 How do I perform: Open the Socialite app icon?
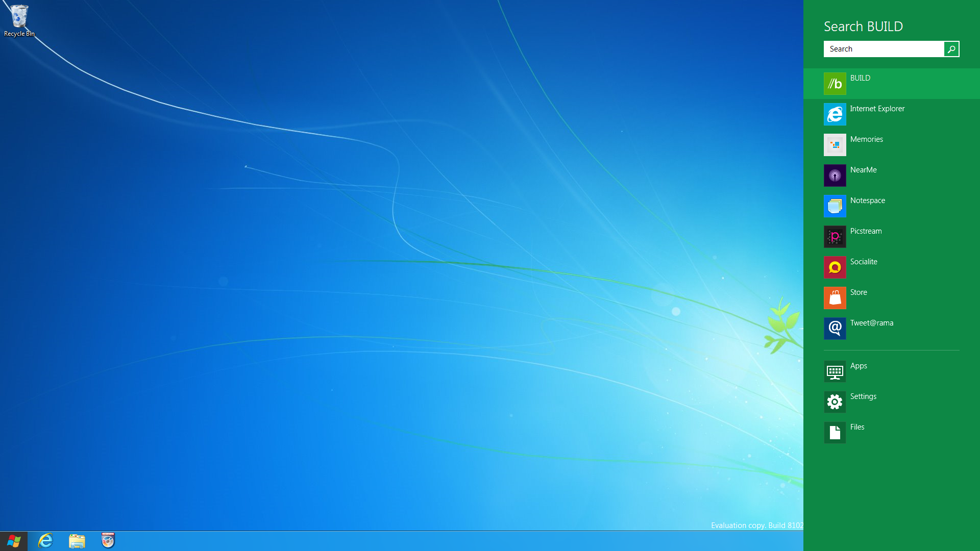tap(835, 267)
